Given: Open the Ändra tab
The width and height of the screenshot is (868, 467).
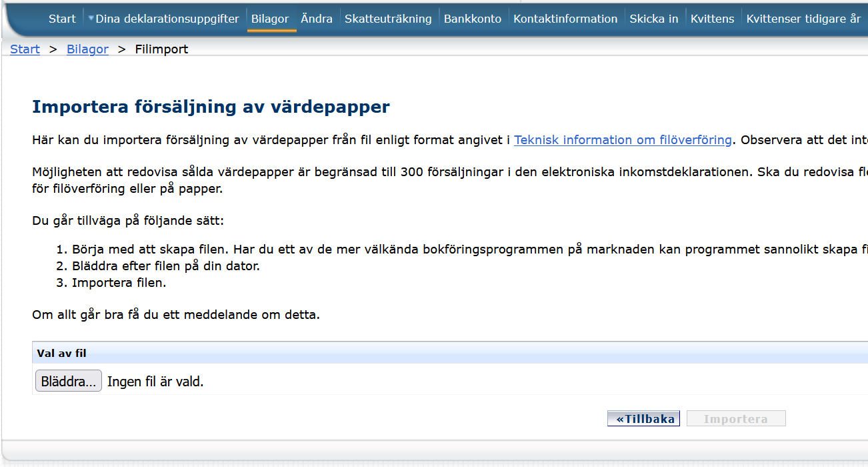Looking at the screenshot, I should (317, 19).
